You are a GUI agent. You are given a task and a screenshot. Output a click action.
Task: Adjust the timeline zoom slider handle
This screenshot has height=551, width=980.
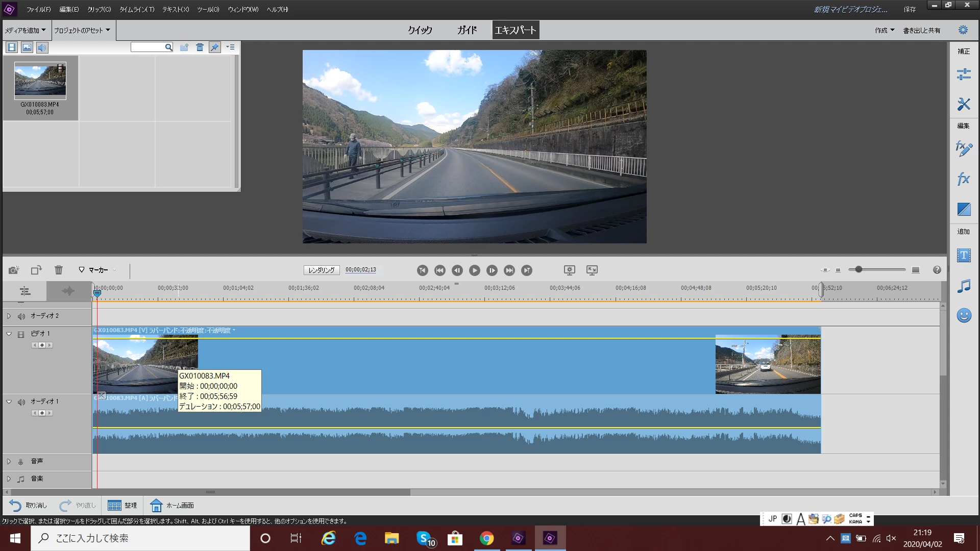point(859,269)
